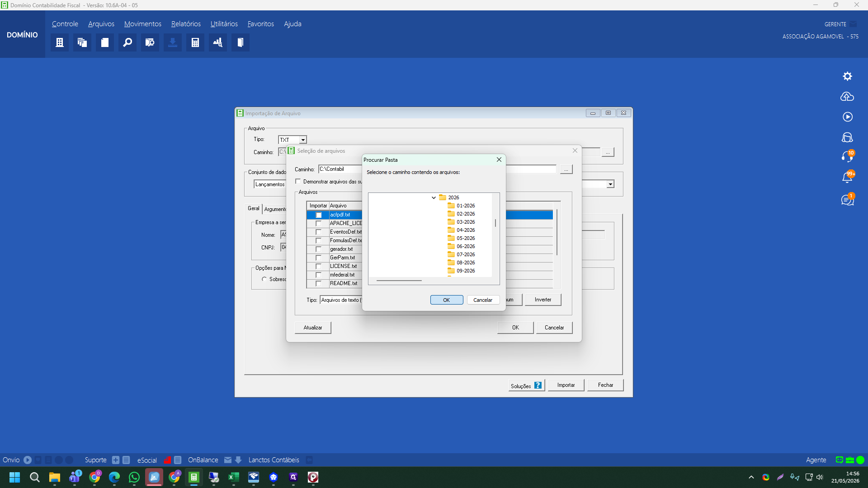Check the import box for FormulasDef file
Screen dimensions: 868x488
click(319, 241)
